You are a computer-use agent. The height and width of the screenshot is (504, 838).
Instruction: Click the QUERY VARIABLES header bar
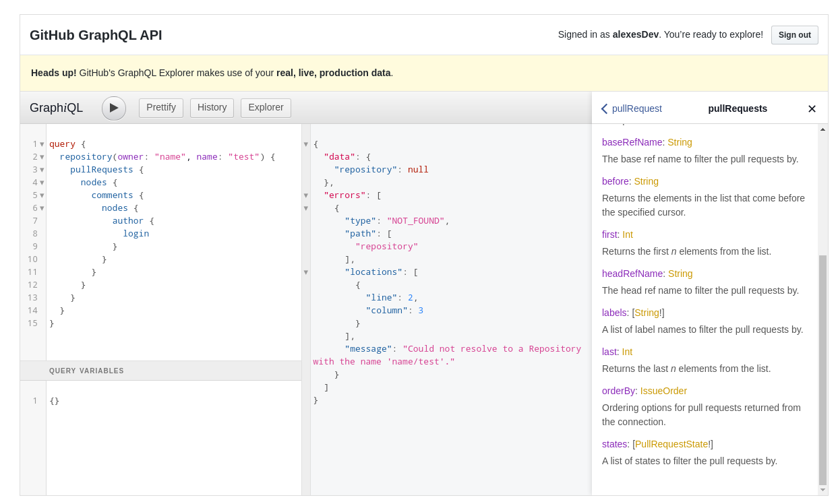tap(161, 371)
